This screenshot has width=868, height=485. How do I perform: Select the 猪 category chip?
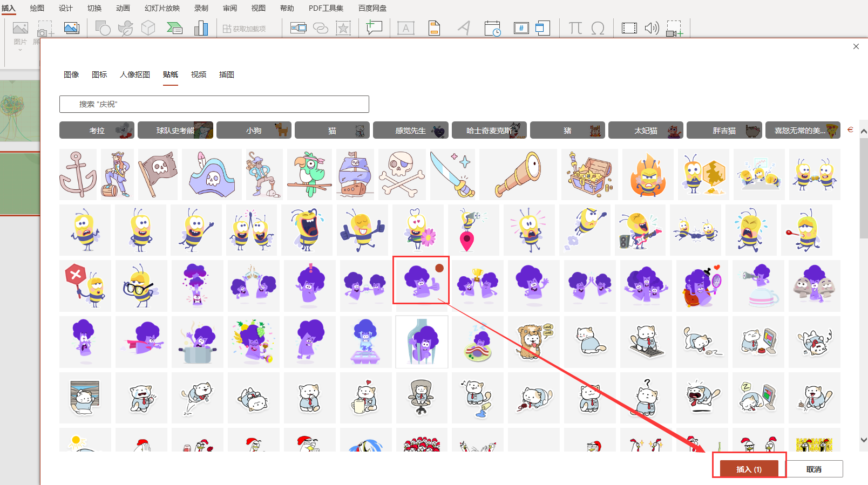567,131
